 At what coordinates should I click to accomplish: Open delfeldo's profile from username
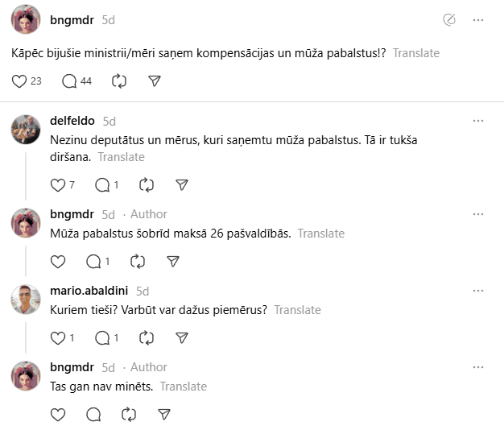(x=72, y=121)
